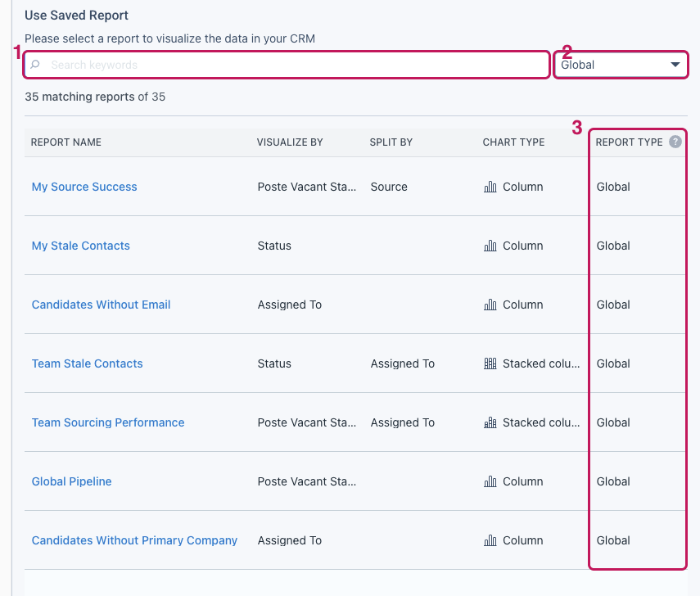Click Global type in My Source Success row
700x596 pixels.
(x=613, y=187)
